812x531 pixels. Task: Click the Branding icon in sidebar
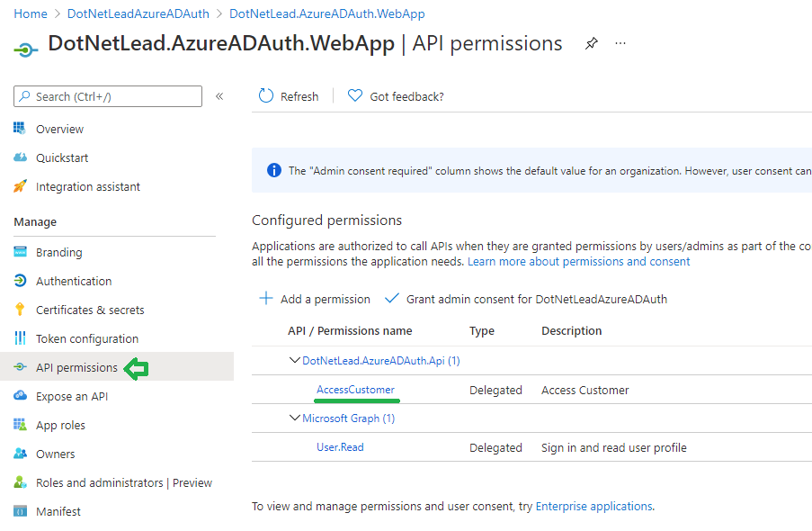(20, 252)
